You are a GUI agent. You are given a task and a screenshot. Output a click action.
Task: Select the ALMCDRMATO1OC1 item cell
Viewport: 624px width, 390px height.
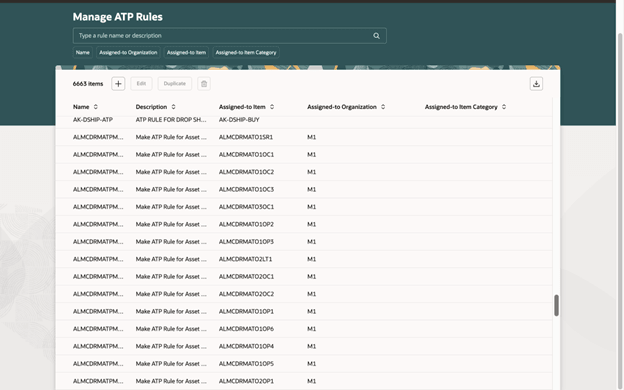tap(246, 154)
